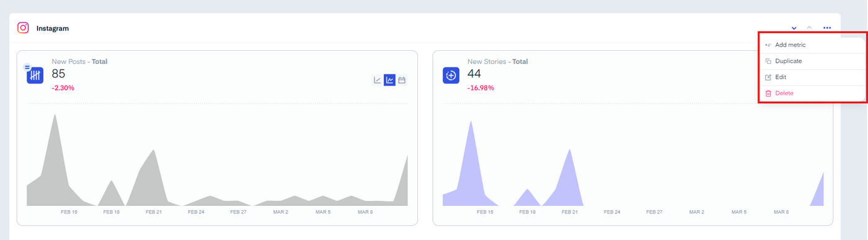Click the New Stories - Total label
This screenshot has width=868, height=240.
click(x=498, y=61)
